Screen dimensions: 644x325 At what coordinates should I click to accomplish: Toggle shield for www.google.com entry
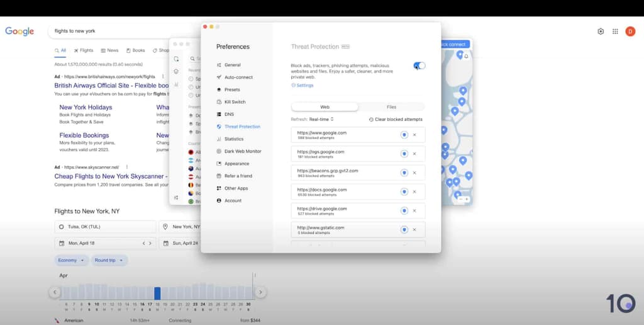point(404,135)
